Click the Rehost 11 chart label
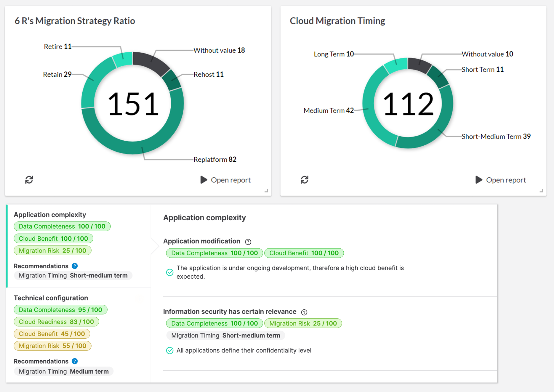 pos(209,74)
